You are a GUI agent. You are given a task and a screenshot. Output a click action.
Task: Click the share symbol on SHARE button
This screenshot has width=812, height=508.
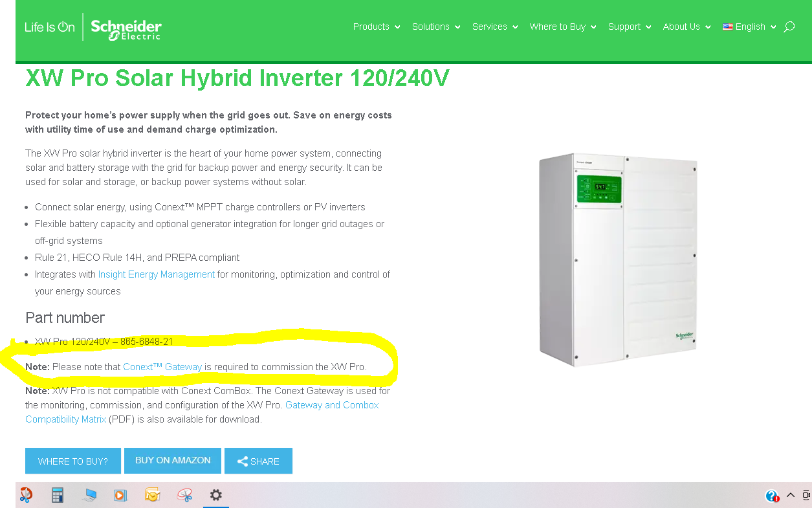(x=243, y=461)
